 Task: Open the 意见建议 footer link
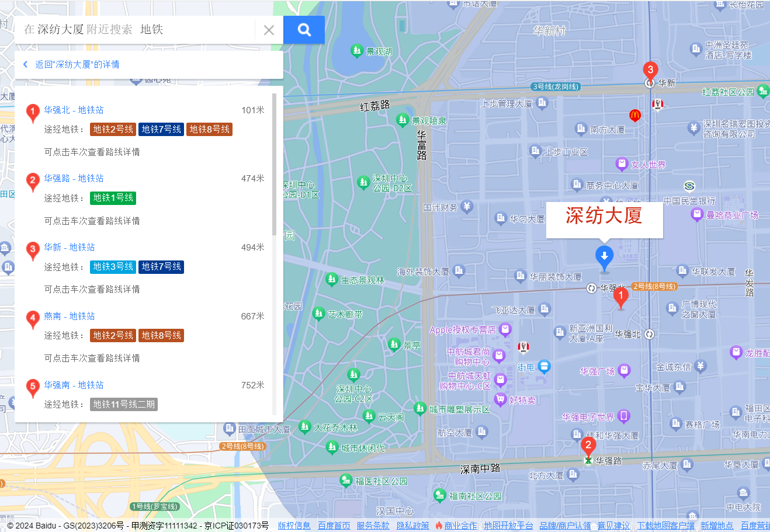[x=613, y=526]
